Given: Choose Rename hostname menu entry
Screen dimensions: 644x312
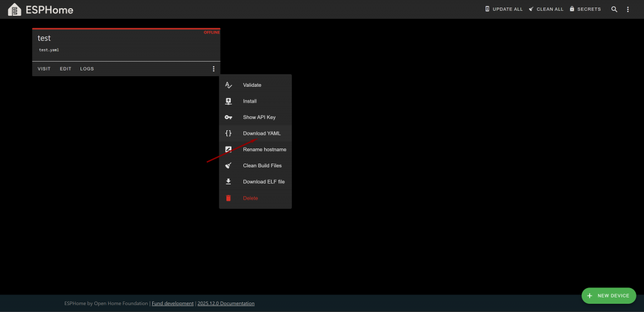Looking at the screenshot, I should click(264, 150).
